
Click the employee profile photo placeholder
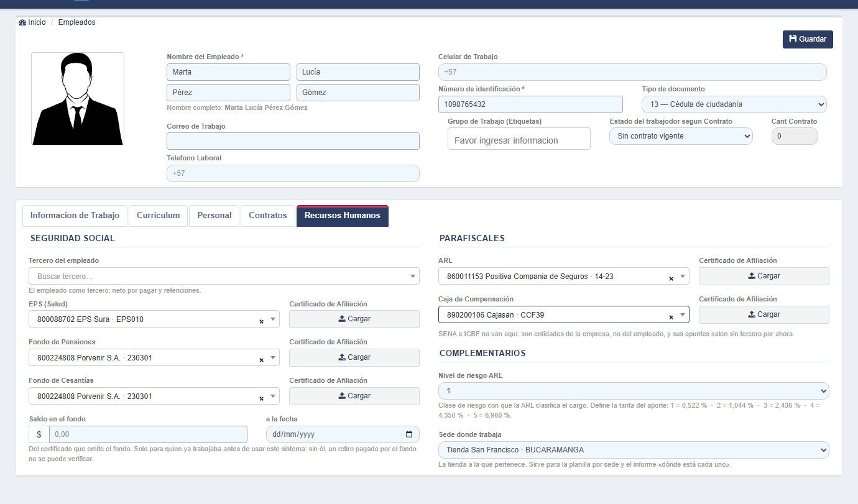click(x=78, y=99)
